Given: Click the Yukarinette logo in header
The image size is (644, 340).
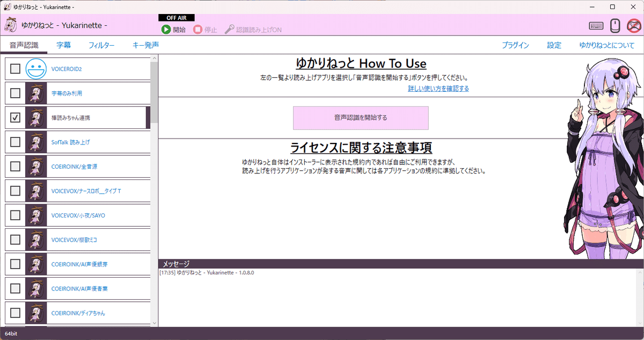Looking at the screenshot, I should tap(11, 25).
